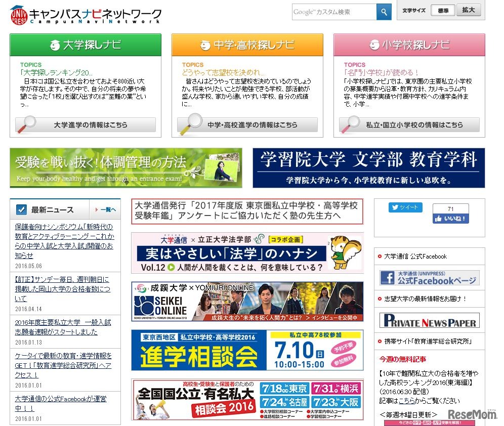This screenshot has width=504, height=426.
Task: Open 志望大学の最新情報をお届け! link
Action: tap(425, 299)
